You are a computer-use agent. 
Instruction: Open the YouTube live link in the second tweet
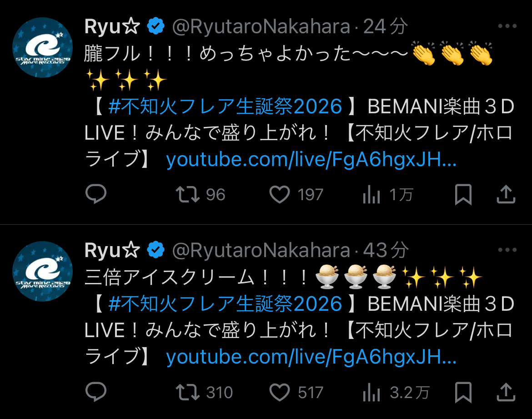coord(311,357)
